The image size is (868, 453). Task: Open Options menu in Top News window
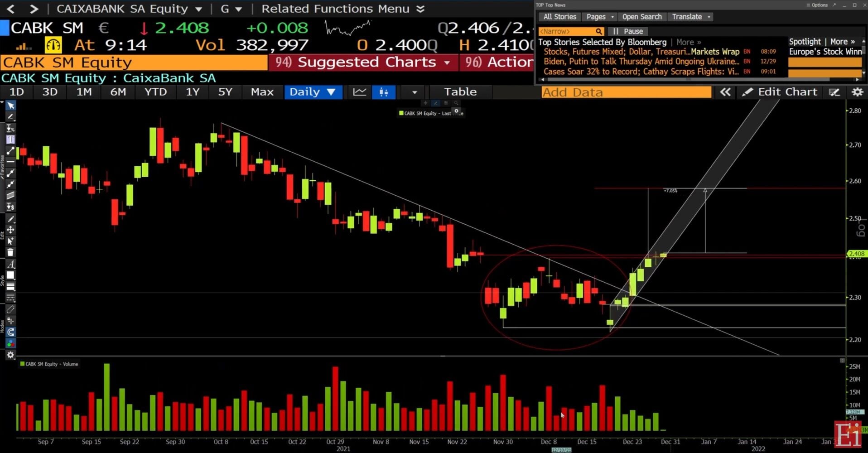pyautogui.click(x=817, y=5)
